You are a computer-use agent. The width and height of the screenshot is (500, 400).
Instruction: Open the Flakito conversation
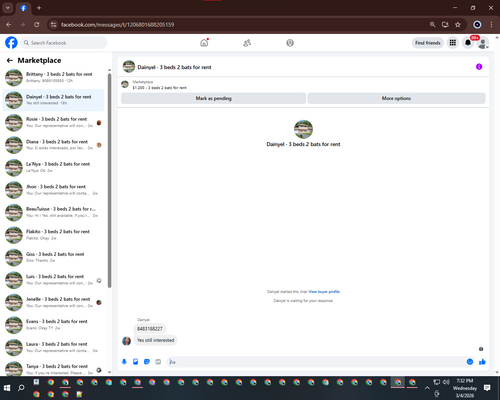tap(53, 235)
